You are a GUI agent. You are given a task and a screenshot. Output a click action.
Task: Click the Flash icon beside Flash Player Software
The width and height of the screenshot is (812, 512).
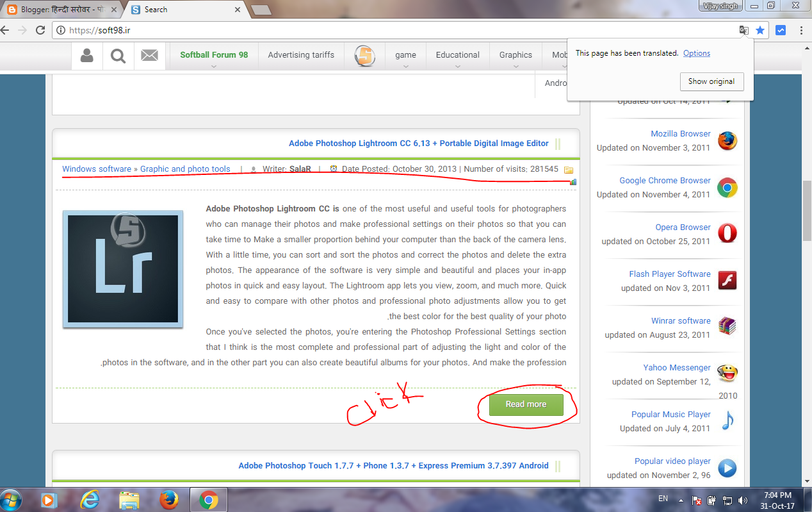[x=727, y=281]
